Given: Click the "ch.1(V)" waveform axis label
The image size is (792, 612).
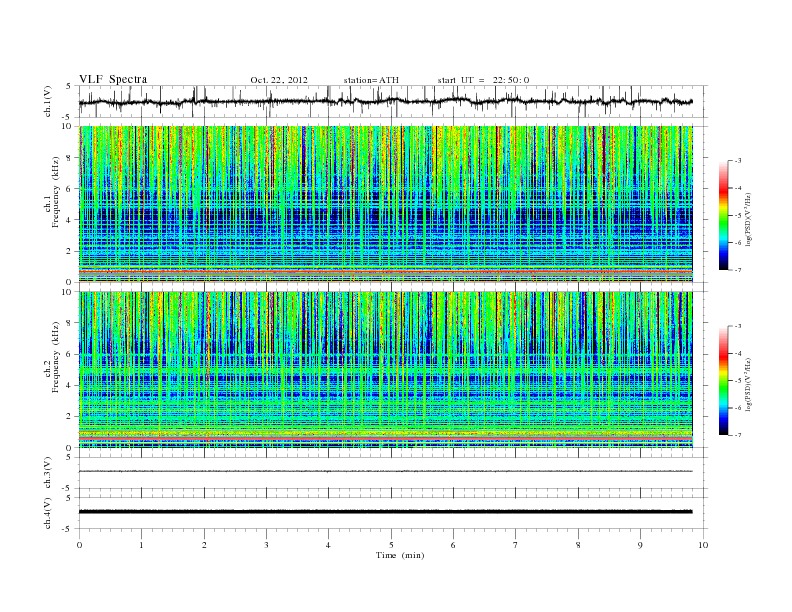Looking at the screenshot, I should pyautogui.click(x=48, y=103).
